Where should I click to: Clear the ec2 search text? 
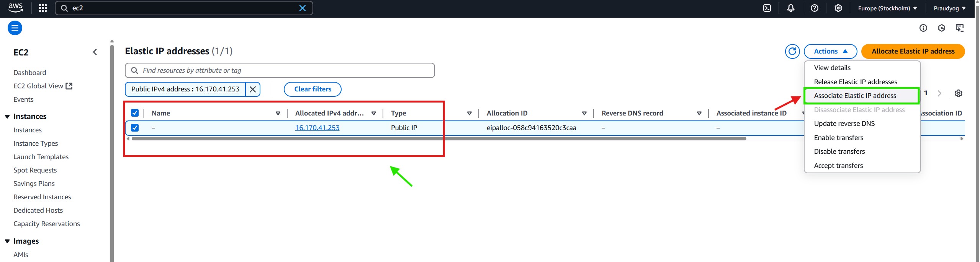[302, 8]
